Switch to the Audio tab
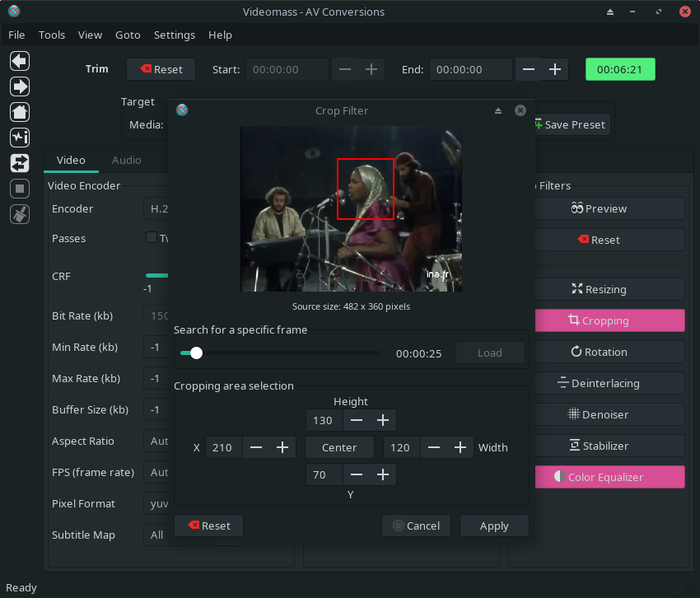This screenshot has height=598, width=700. click(127, 161)
